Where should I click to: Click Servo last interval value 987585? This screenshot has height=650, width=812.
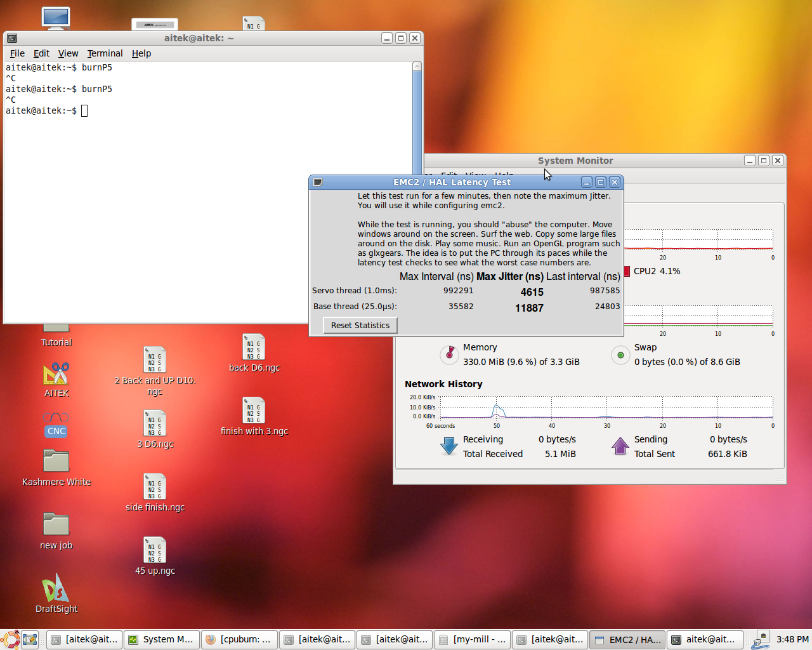pos(605,290)
